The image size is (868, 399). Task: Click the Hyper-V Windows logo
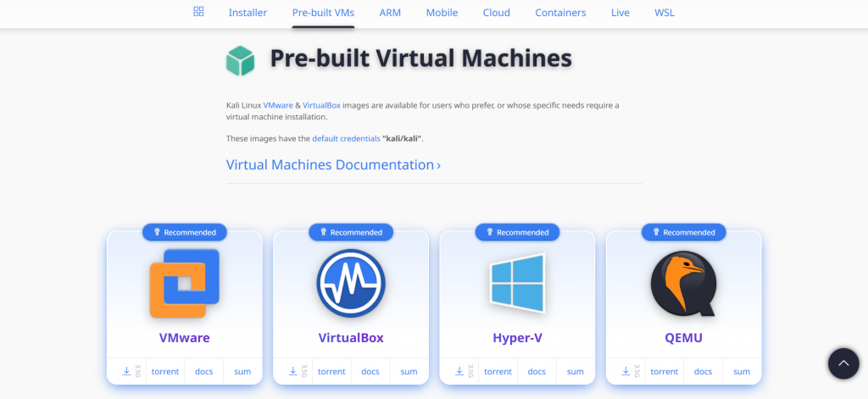point(518,283)
